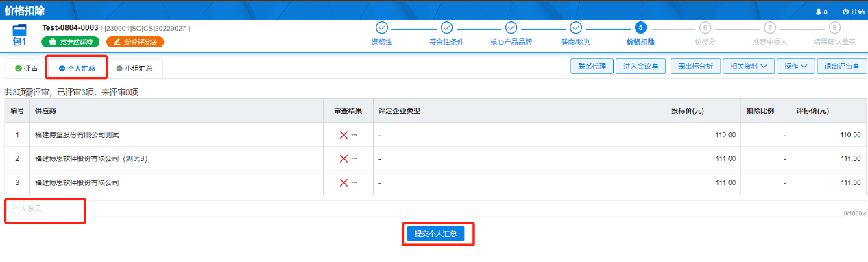Click red X result for 福建博思软件股份有限公司（测试B）
The image size is (868, 262).
343,159
